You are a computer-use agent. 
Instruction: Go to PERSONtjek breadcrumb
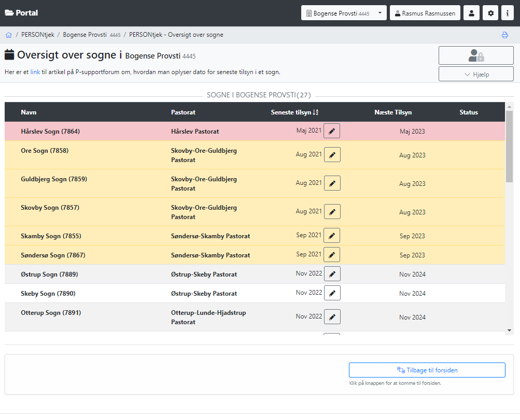[38, 35]
